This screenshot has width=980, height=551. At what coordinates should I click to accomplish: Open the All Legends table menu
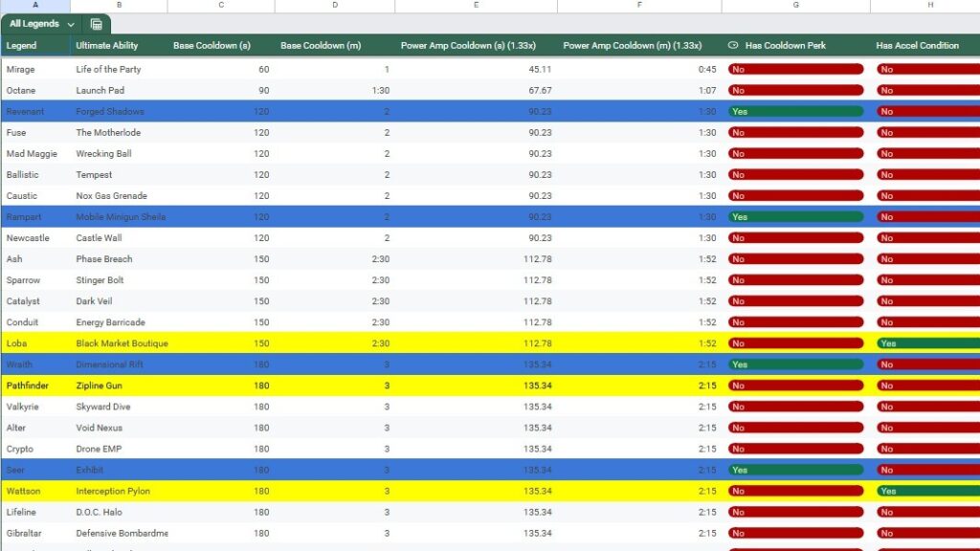[x=71, y=24]
